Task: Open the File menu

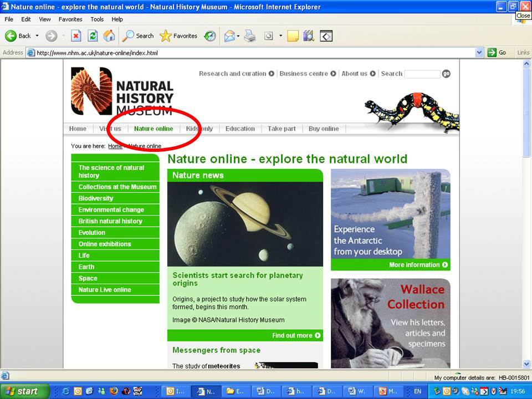Action: pyautogui.click(x=9, y=19)
